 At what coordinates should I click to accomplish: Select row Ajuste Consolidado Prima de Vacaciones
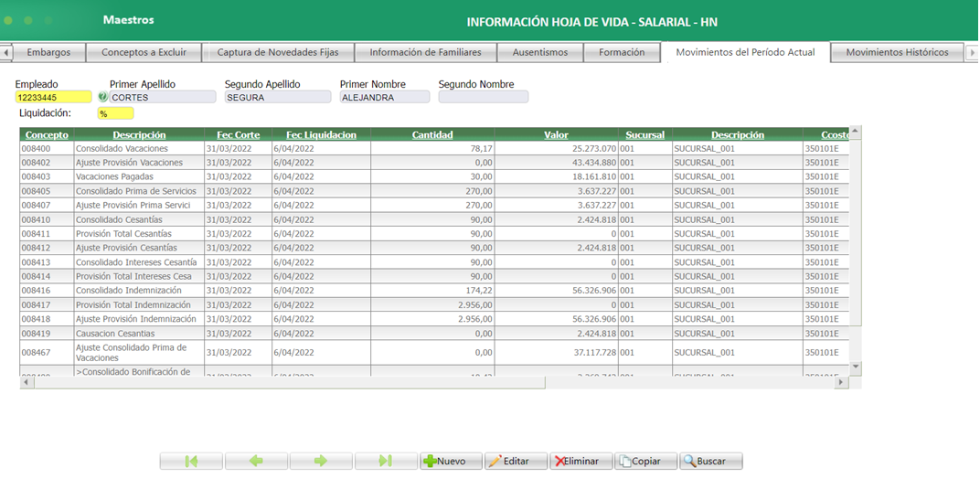(x=434, y=353)
